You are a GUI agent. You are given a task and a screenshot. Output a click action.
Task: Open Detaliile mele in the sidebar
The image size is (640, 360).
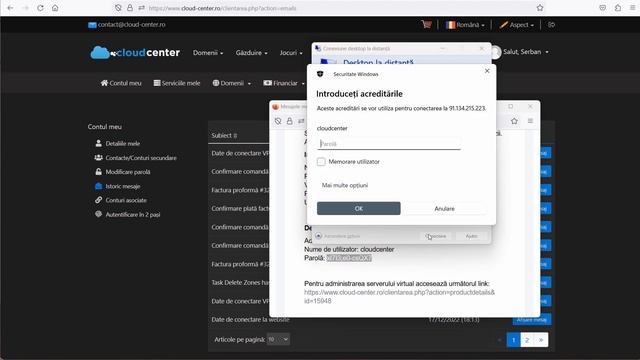point(118,143)
